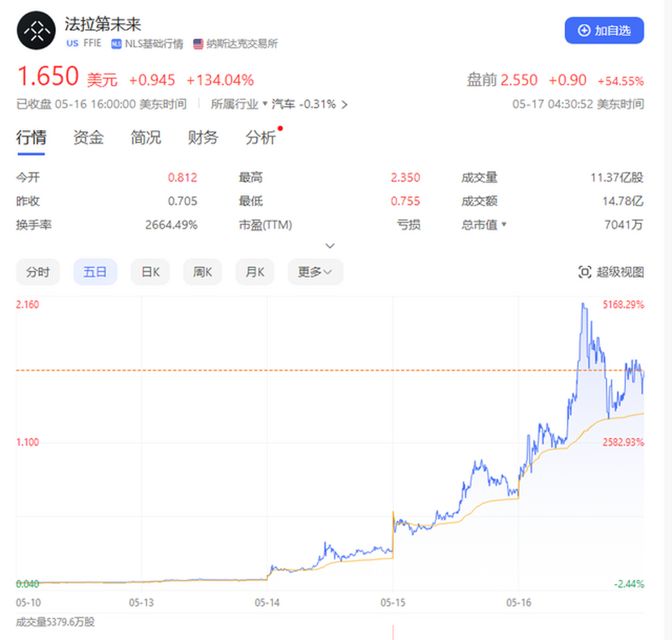Screen dimensions: 672x640
Task: Select the 分时 chart view
Action: [x=38, y=272]
